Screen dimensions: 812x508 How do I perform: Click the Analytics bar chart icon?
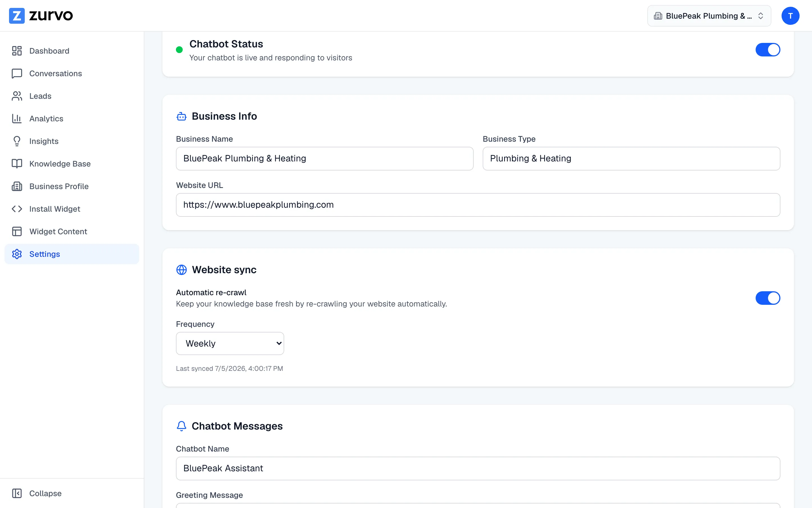click(x=17, y=118)
